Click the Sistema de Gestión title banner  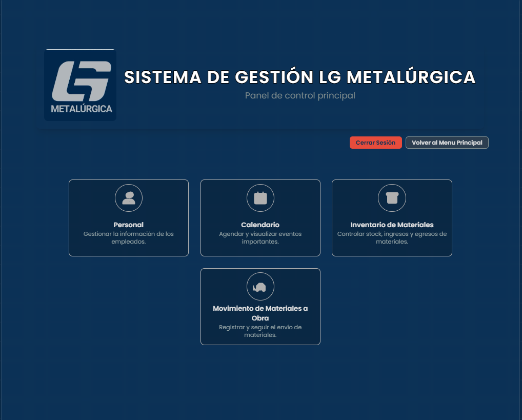click(299, 77)
